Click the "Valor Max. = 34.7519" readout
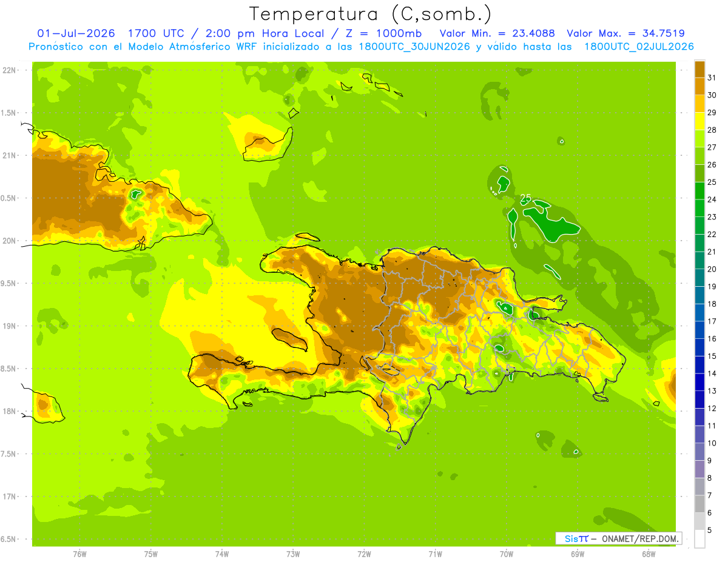Viewport: 728px width, 562px height. (625, 33)
